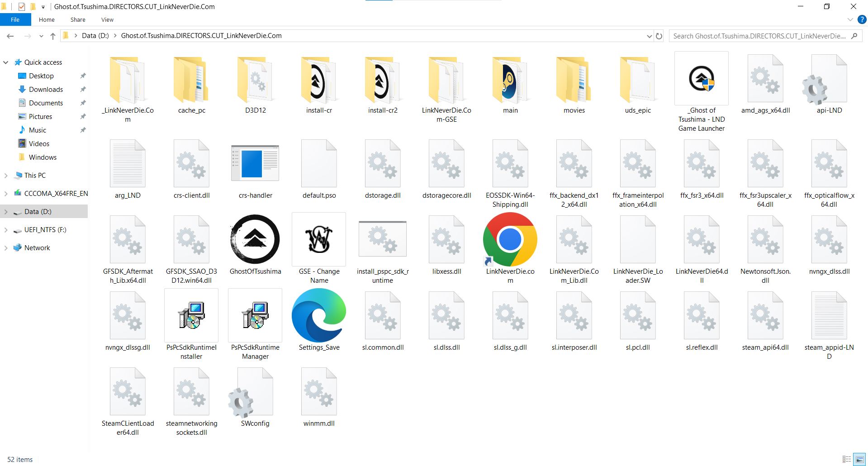Click the GSE - Change Name icon
Image resolution: width=868 pixels, height=466 pixels.
(x=319, y=240)
